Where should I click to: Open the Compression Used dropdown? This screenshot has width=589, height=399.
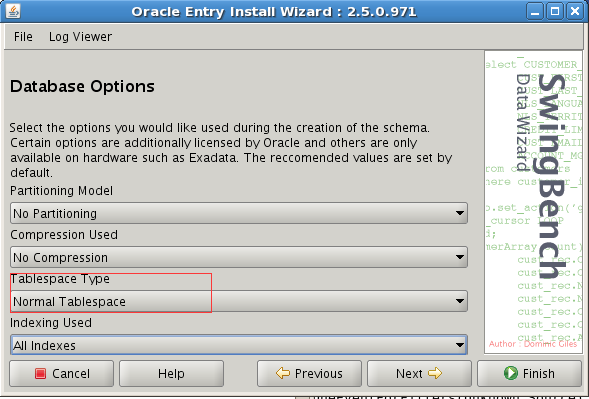(x=239, y=257)
